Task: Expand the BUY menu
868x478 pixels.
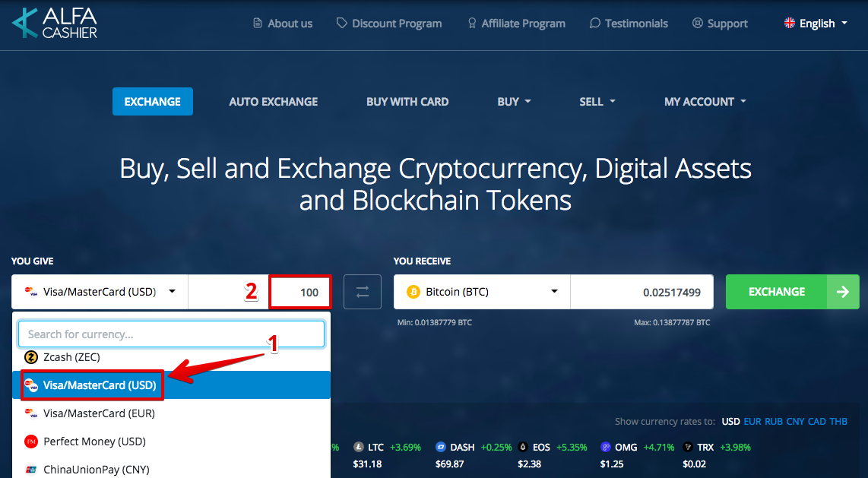Action: [x=515, y=102]
